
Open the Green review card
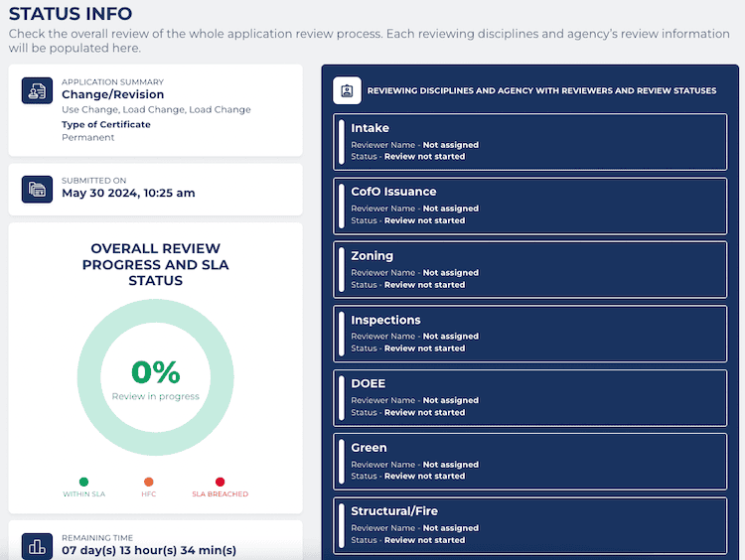529,461
